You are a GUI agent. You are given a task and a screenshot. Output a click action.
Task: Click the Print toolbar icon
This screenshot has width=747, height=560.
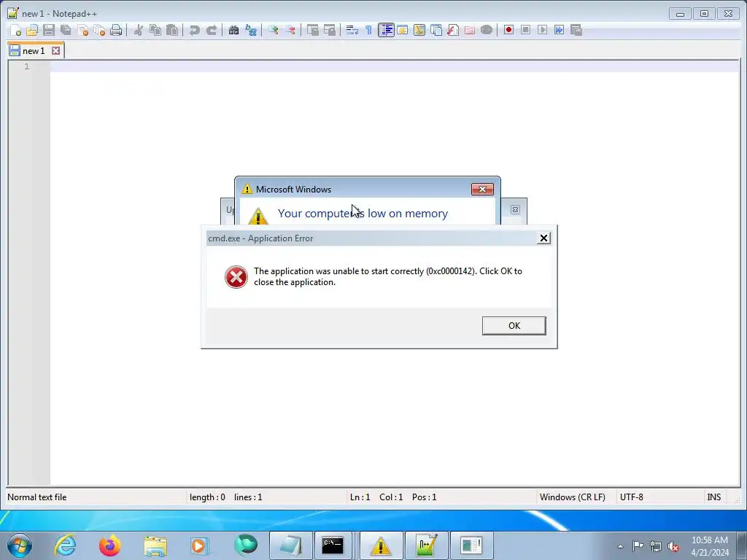[116, 31]
